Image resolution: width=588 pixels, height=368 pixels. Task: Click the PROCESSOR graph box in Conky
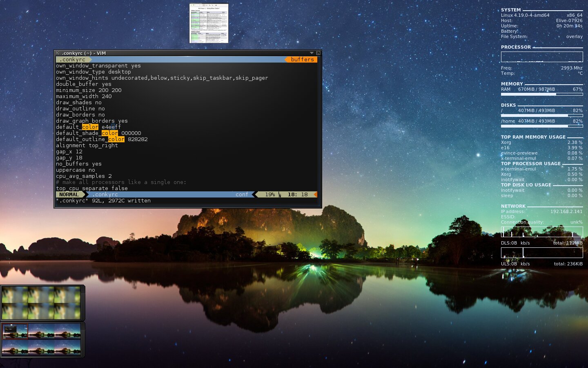542,57
